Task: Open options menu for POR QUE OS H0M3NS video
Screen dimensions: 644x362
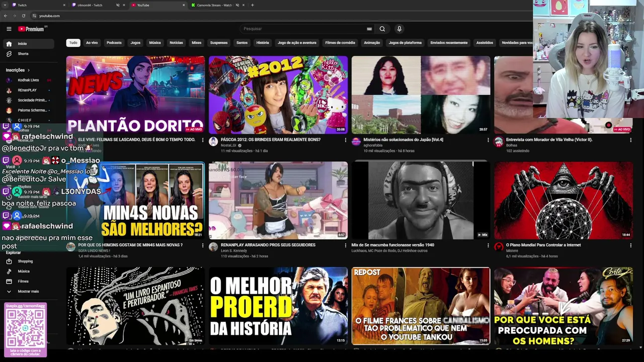Action: tap(203, 246)
